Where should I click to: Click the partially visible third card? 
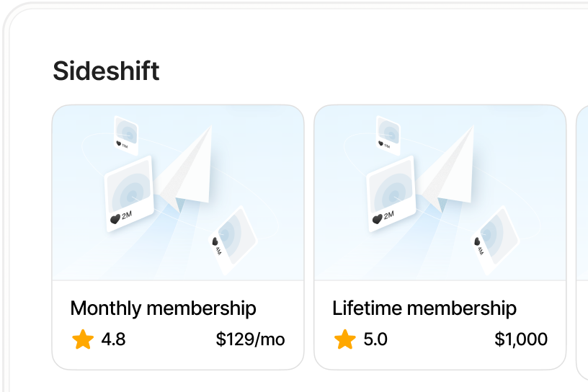tap(582, 238)
